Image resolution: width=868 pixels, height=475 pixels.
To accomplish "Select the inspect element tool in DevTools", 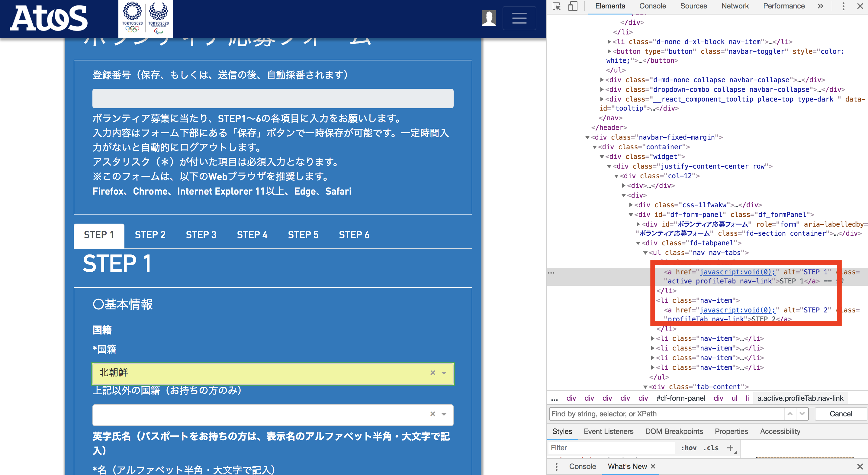I will click(x=557, y=6).
